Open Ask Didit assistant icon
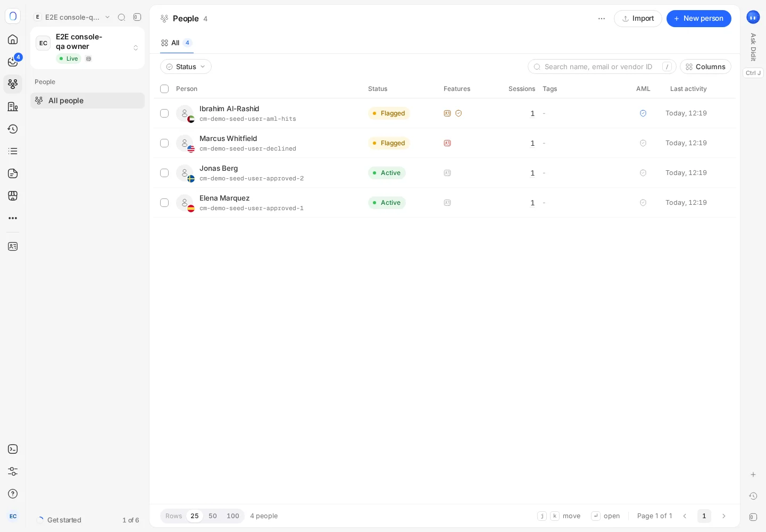766x532 pixels. pos(753,18)
